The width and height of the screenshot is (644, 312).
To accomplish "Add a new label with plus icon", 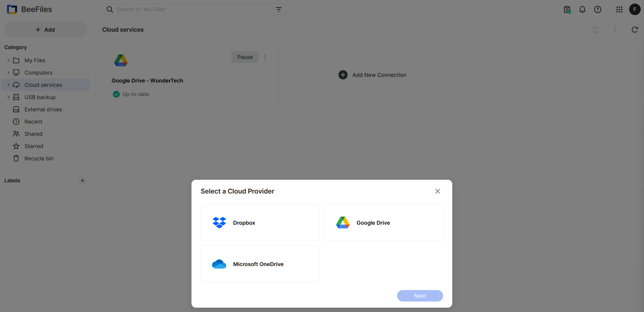I will 83,180.
